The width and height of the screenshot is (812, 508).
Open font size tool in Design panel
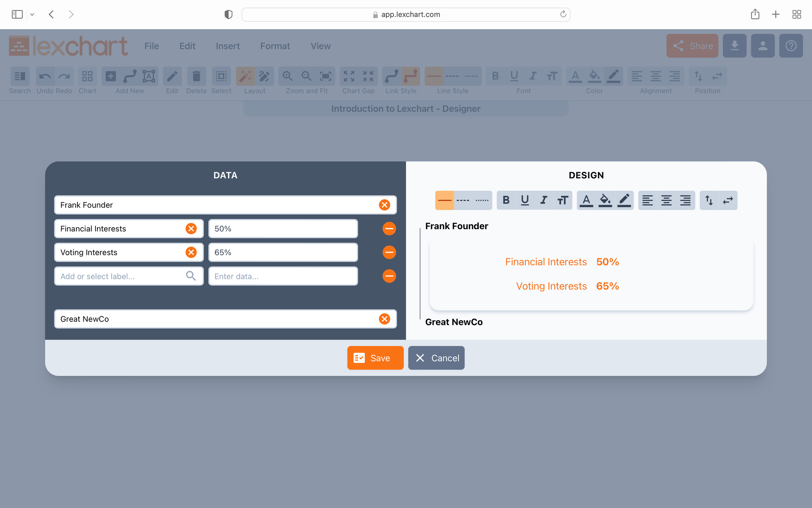click(x=563, y=200)
